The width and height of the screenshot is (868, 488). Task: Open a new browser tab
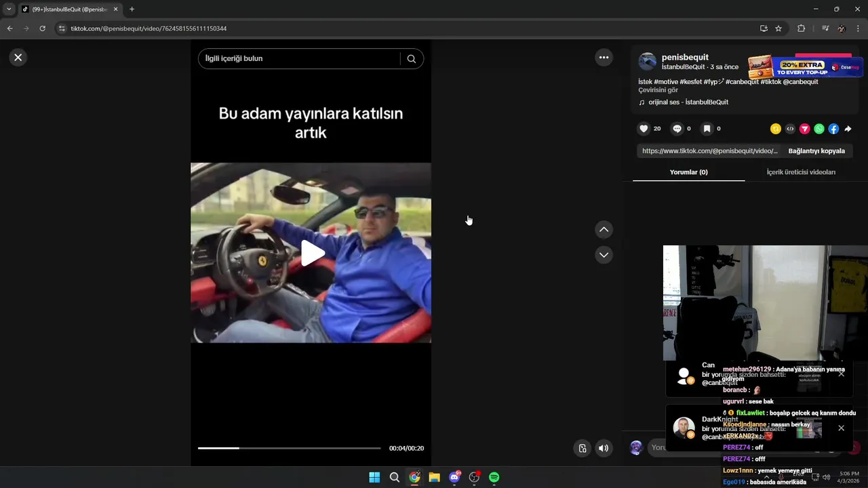click(132, 9)
